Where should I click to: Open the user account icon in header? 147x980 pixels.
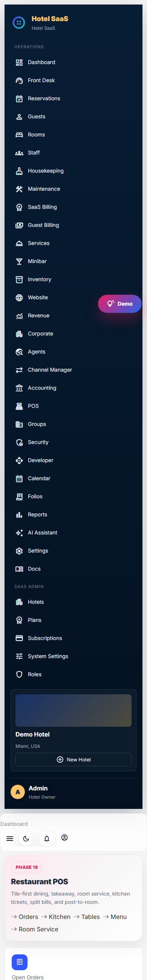[65, 838]
